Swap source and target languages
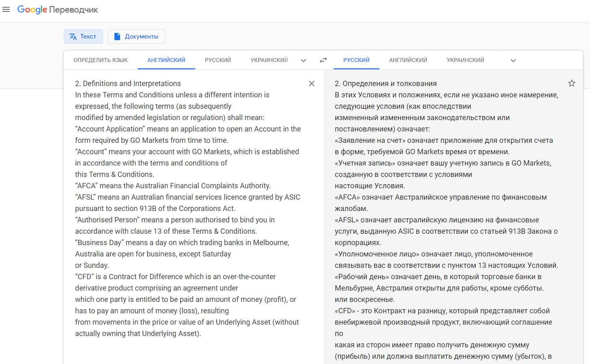Screen dimensions: 590x364 323,60
